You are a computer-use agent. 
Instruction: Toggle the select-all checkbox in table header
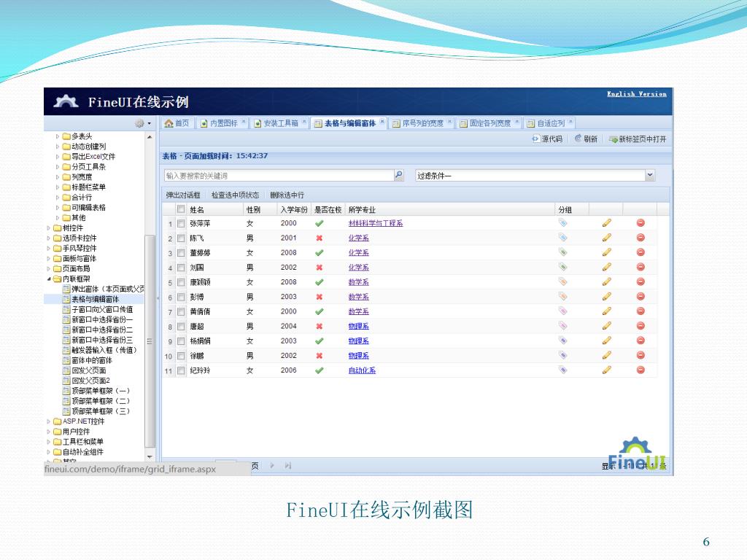(x=181, y=209)
